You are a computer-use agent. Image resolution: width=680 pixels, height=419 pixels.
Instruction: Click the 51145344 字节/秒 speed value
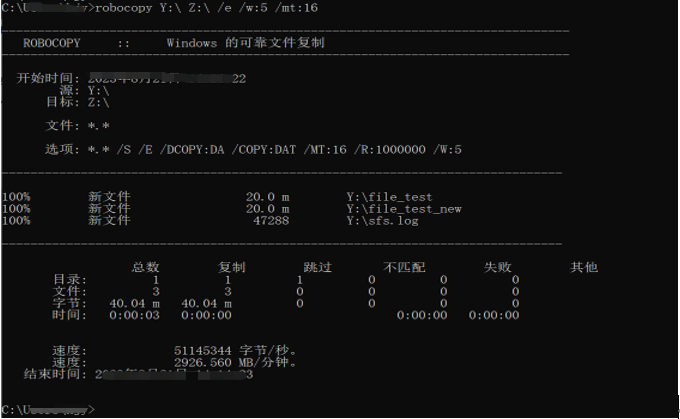tap(235, 350)
